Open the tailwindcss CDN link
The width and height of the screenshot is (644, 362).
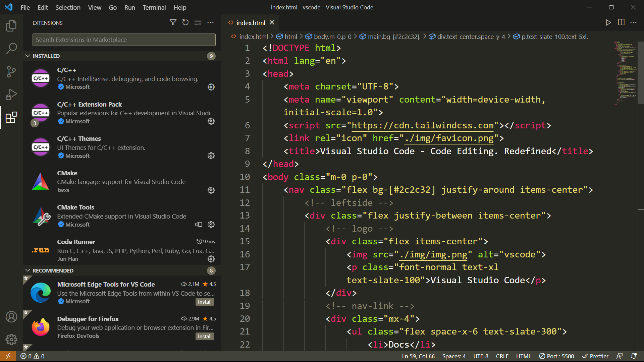(x=423, y=125)
